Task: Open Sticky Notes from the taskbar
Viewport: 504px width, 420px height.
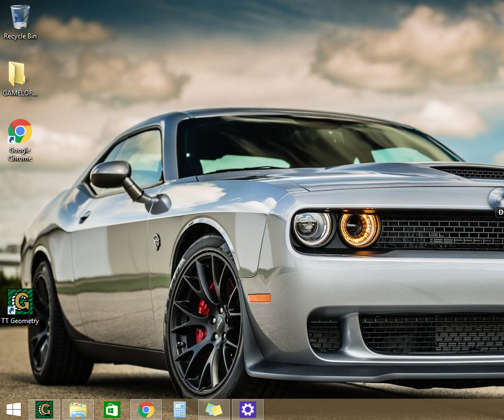Action: click(213, 409)
